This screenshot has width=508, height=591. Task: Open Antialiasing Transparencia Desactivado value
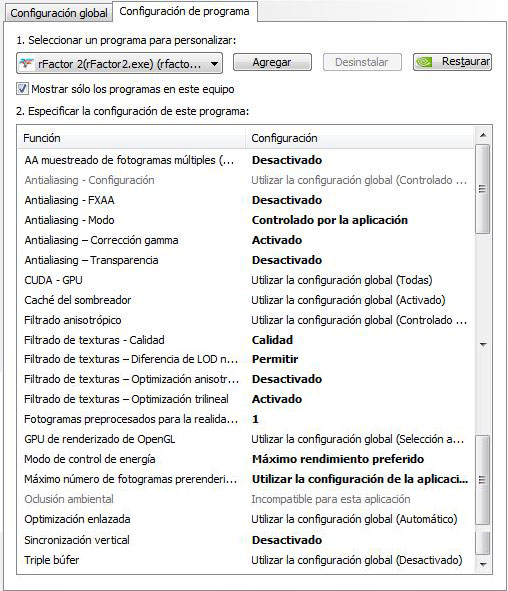pyautogui.click(x=287, y=260)
